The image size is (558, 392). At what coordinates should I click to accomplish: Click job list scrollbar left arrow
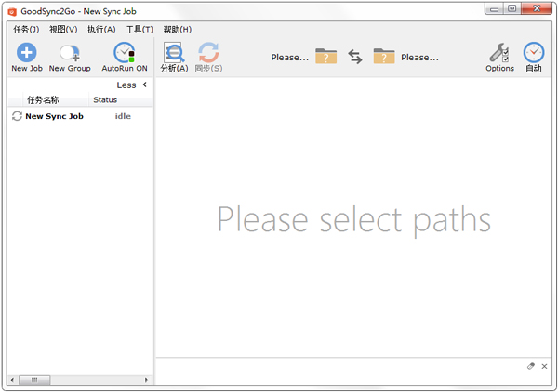point(12,380)
